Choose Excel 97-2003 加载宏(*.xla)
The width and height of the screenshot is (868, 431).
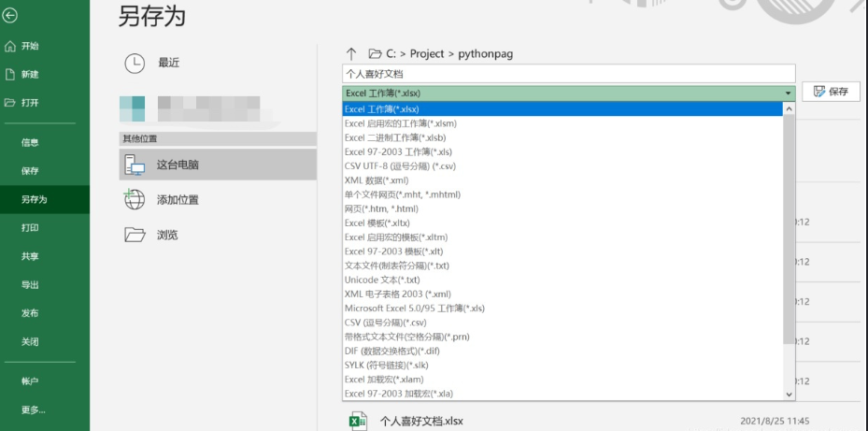click(x=562, y=394)
